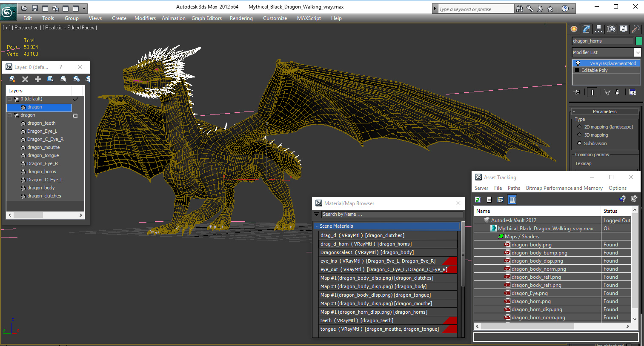
Task: Open Paths menu in Asset Tracking
Action: click(x=514, y=188)
